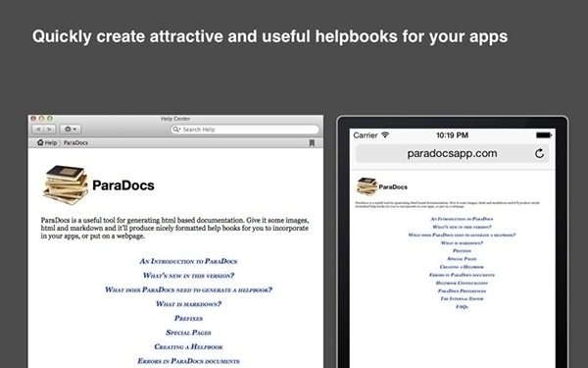
Task: Open 'Special Pages' link on iPad
Action: click(x=462, y=259)
